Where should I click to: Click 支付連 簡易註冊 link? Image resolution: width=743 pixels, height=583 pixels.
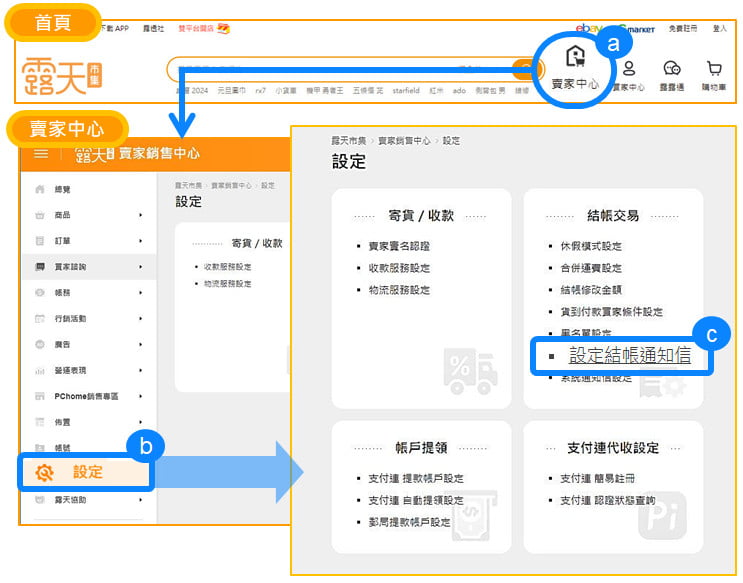point(597,478)
